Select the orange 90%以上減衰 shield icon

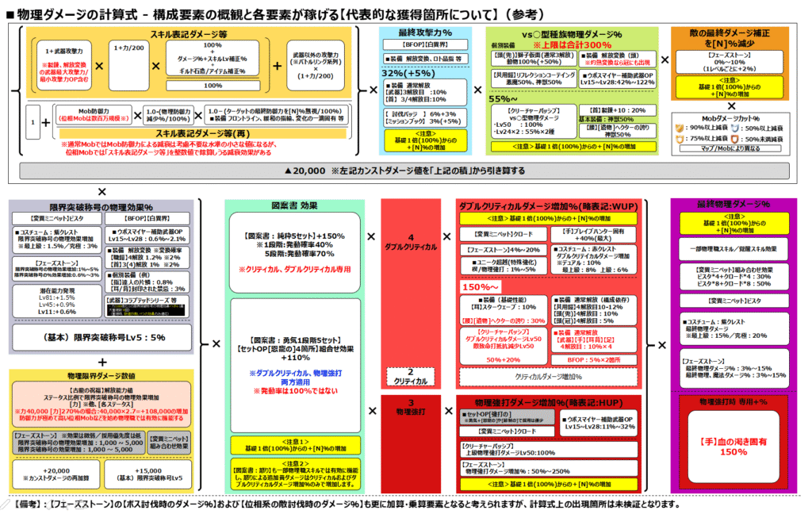(x=680, y=128)
